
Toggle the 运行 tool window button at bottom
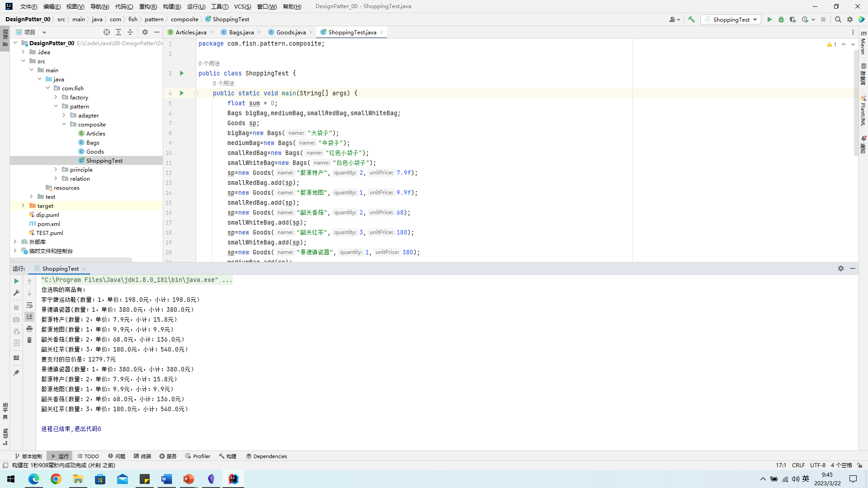(x=60, y=456)
